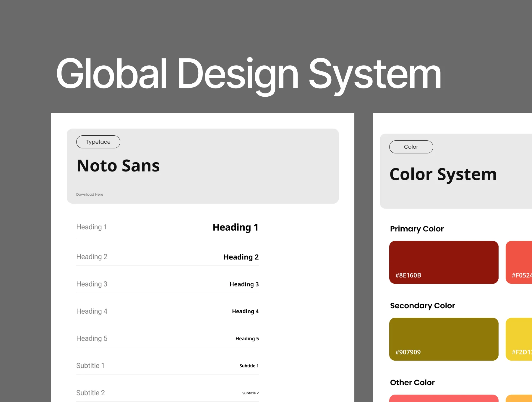Click the Other Color section heading
Viewport: 532px width, 402px height.
[x=412, y=382]
